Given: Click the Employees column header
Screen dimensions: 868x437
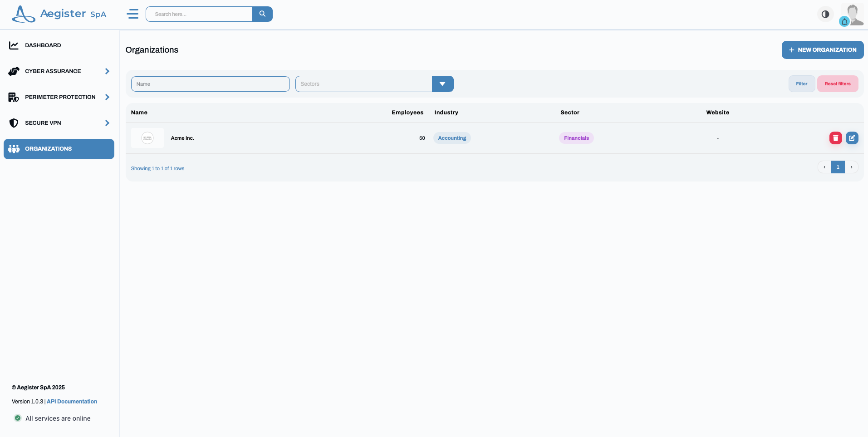Looking at the screenshot, I should (x=407, y=113).
